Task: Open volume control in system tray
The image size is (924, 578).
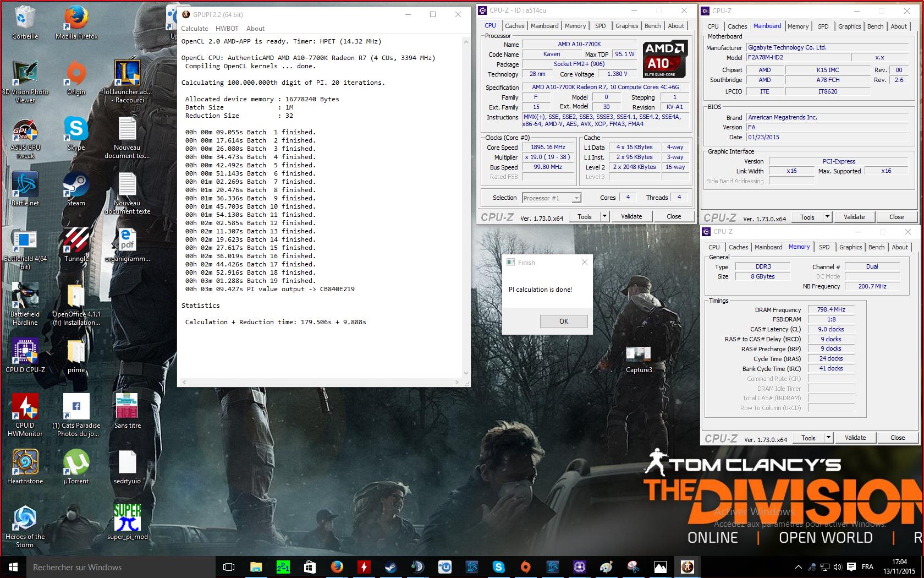Action: point(838,567)
